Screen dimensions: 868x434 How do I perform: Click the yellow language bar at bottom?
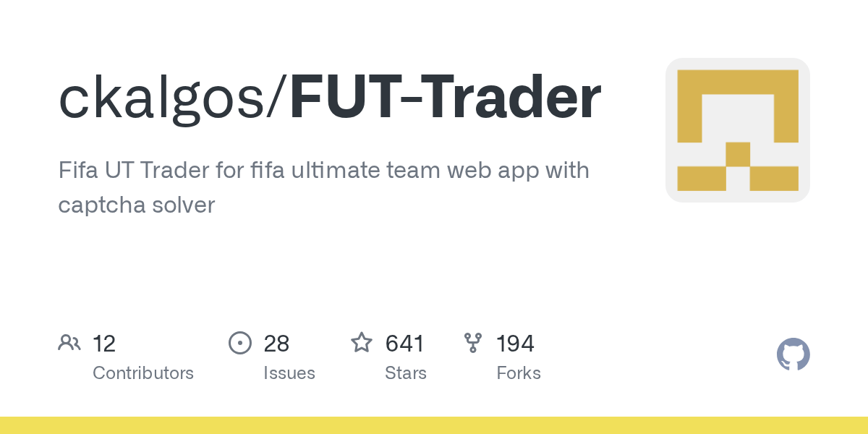(434, 425)
